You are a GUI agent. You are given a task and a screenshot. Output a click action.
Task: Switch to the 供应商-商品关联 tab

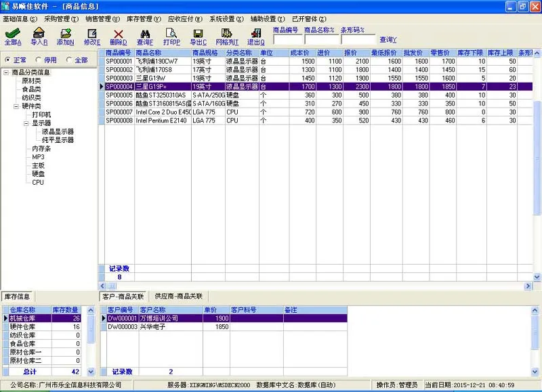click(x=178, y=296)
